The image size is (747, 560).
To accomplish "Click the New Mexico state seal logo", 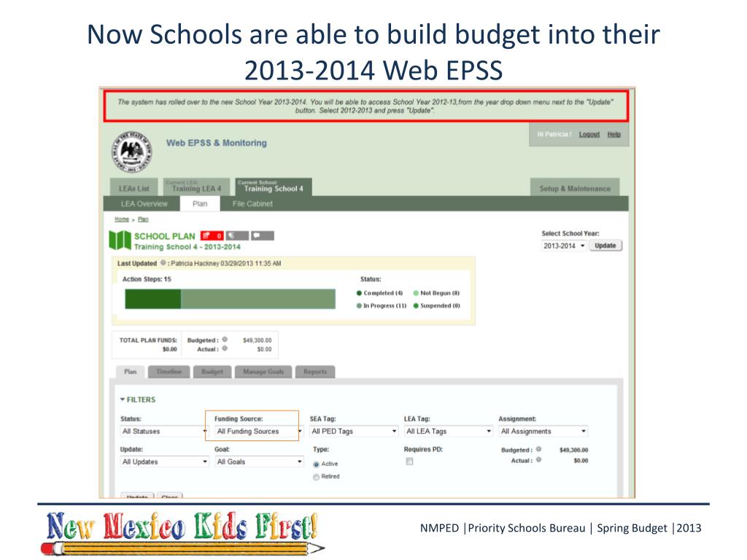I will (x=132, y=152).
